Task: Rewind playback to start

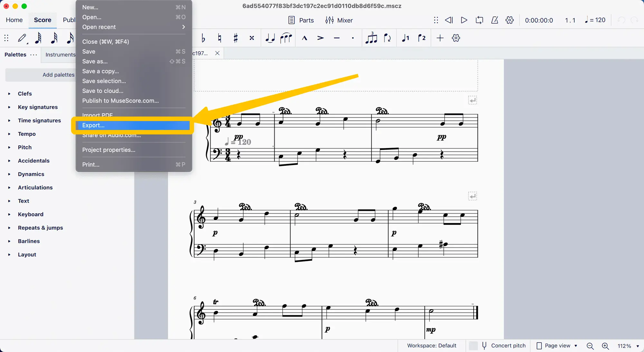Action: pyautogui.click(x=449, y=20)
